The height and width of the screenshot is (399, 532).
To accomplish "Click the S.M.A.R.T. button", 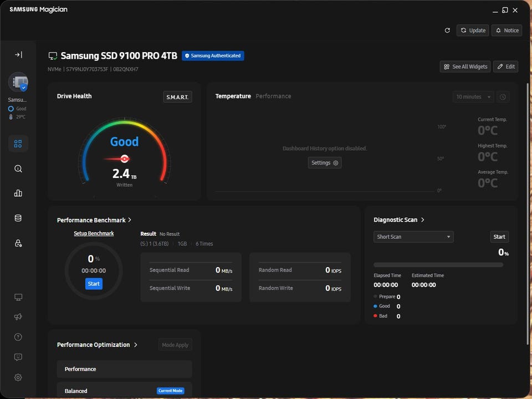I will click(x=177, y=98).
